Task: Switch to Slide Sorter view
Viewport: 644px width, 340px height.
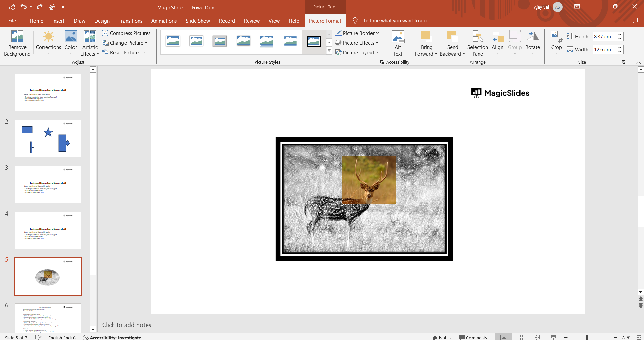Action: coord(520,337)
